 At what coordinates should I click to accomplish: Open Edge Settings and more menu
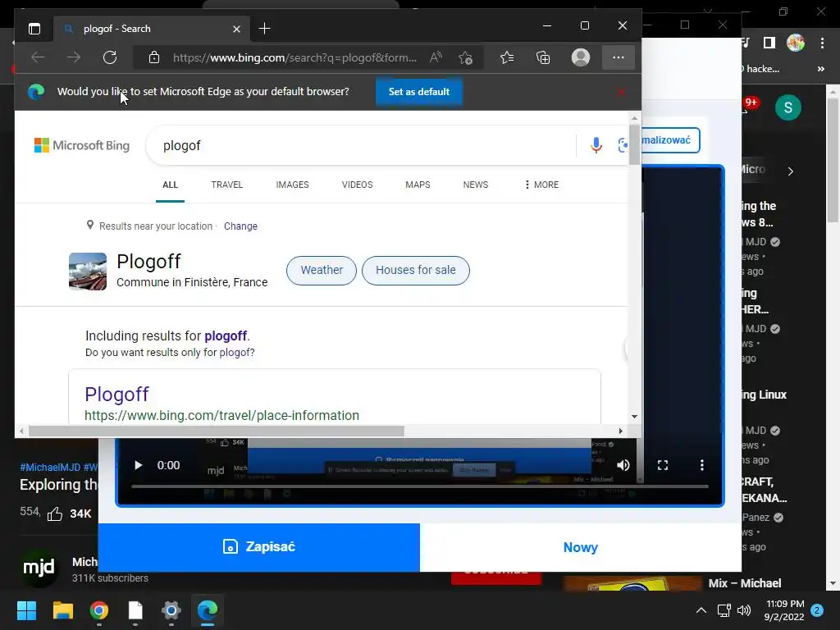click(x=619, y=57)
